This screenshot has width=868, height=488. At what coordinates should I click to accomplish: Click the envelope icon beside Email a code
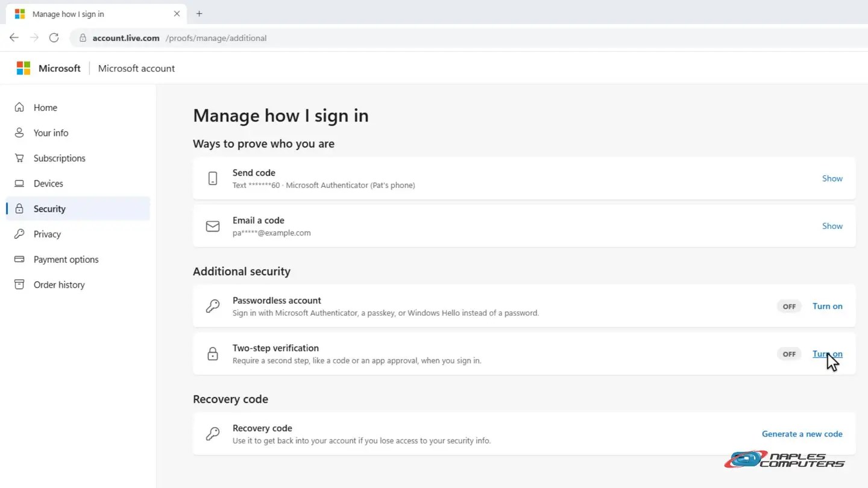[x=213, y=226]
